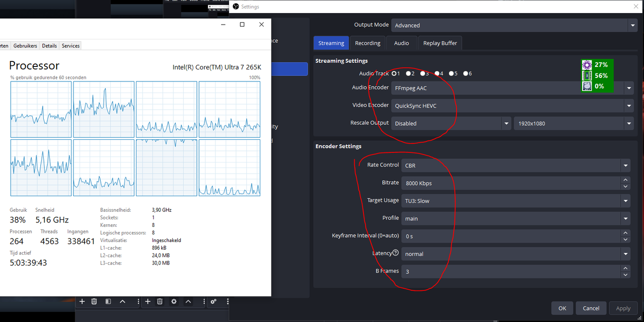This screenshot has height=322, width=644.
Task: Increase Keyframe Interval with up arrow
Action: pos(625,233)
